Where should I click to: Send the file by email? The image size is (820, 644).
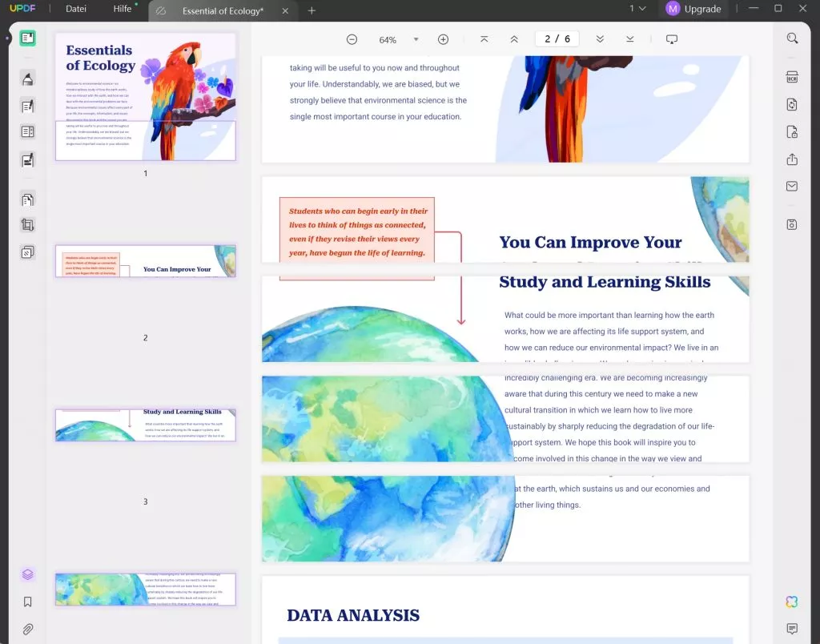click(792, 187)
